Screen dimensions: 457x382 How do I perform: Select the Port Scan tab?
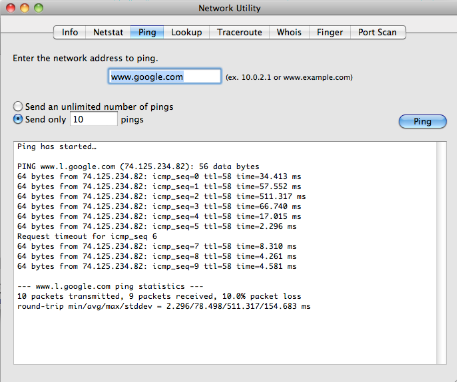[378, 32]
